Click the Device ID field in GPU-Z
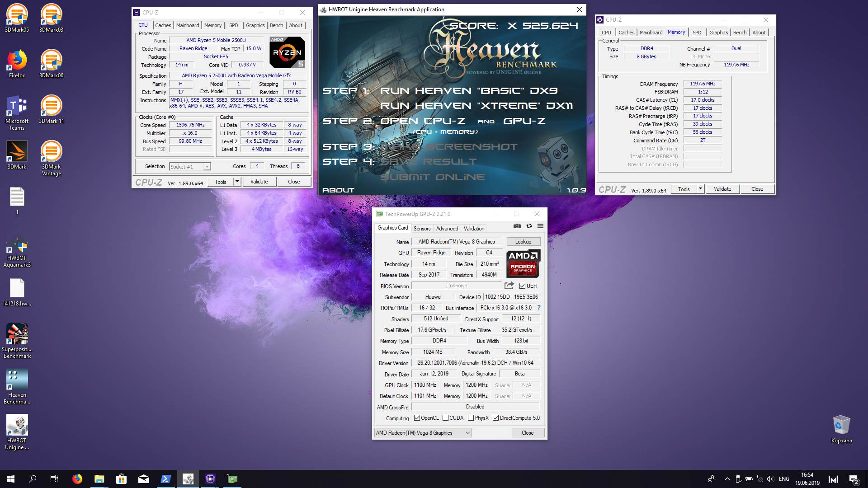The image size is (868, 488). (x=511, y=297)
